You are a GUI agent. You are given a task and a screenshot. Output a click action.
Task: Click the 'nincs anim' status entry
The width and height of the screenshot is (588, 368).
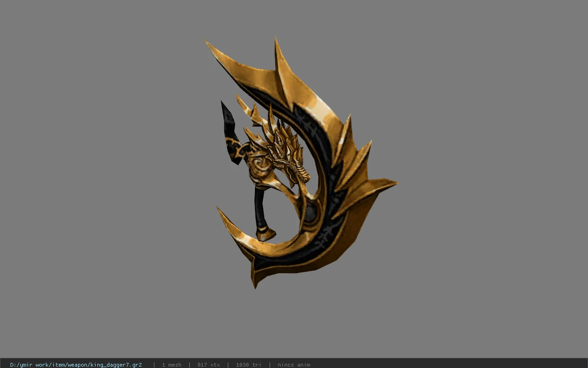click(294, 365)
